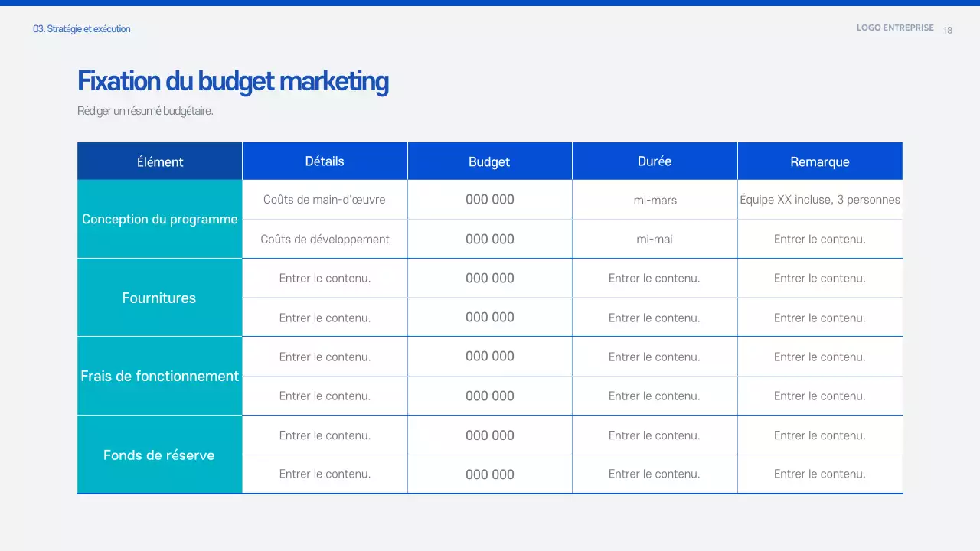The width and height of the screenshot is (980, 551).
Task: Click the 'LOGO ENTREPRISE' placeholder
Action: point(895,27)
